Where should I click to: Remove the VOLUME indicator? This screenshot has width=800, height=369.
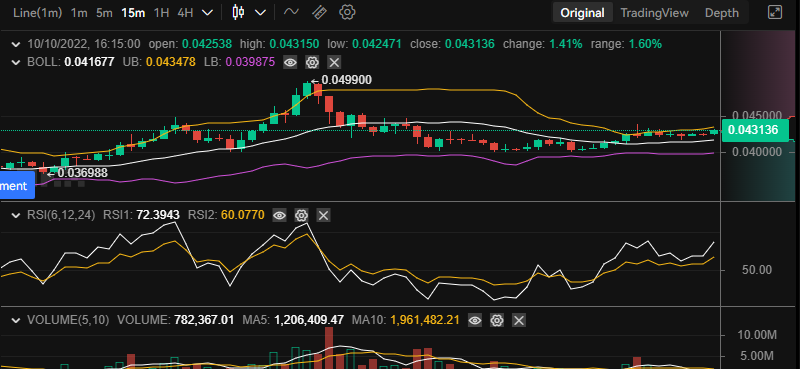(519, 321)
